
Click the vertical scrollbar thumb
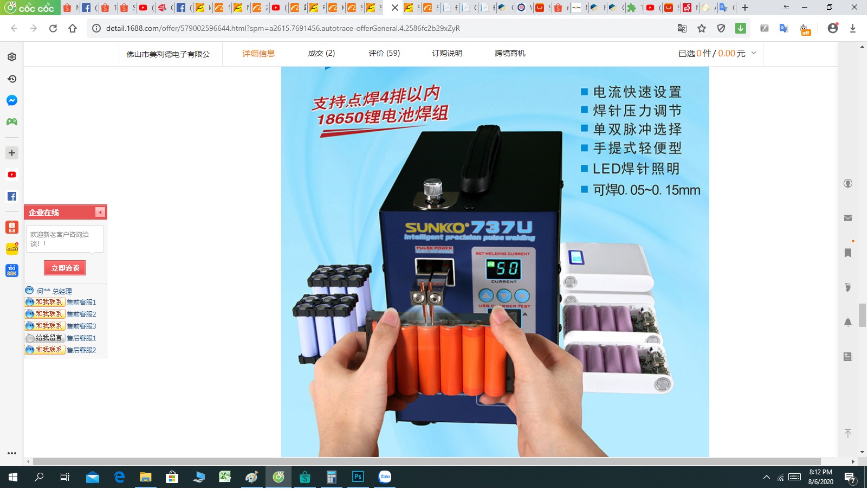point(862,316)
